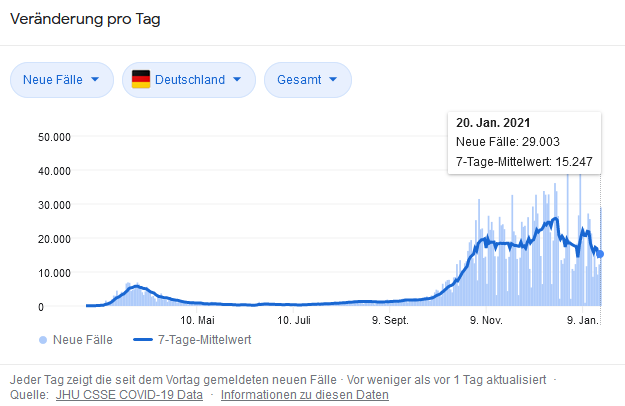Click the 9. Jan. axis label
The image size is (625, 406).
[582, 321]
